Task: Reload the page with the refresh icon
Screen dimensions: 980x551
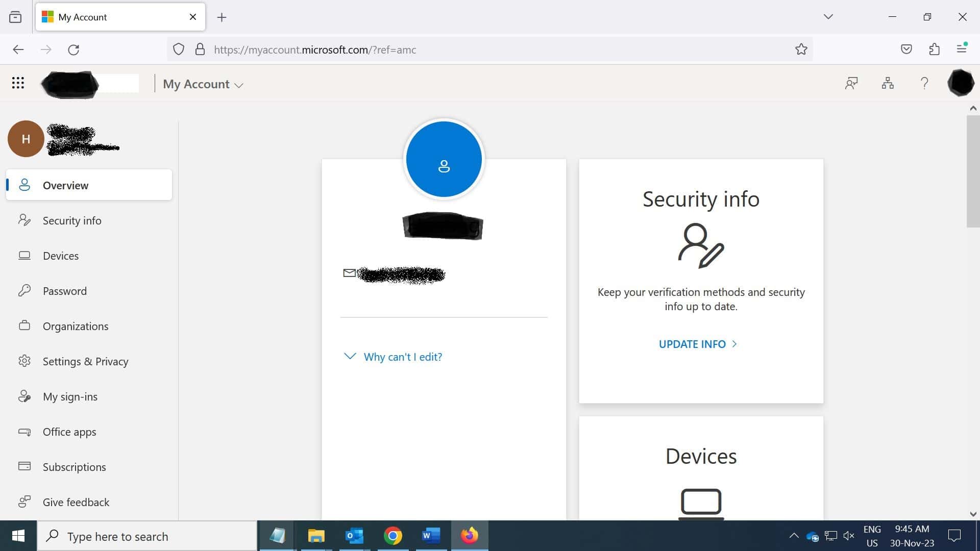Action: [73, 49]
